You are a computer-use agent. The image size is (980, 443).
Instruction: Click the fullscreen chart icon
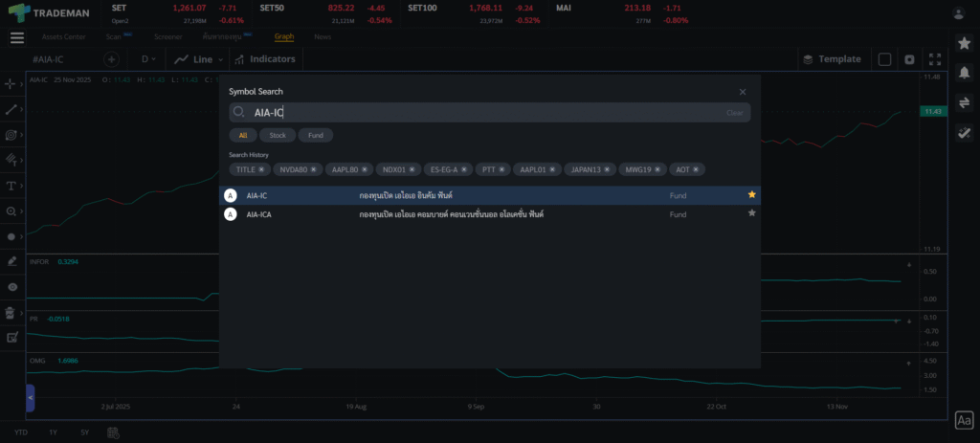(x=935, y=59)
